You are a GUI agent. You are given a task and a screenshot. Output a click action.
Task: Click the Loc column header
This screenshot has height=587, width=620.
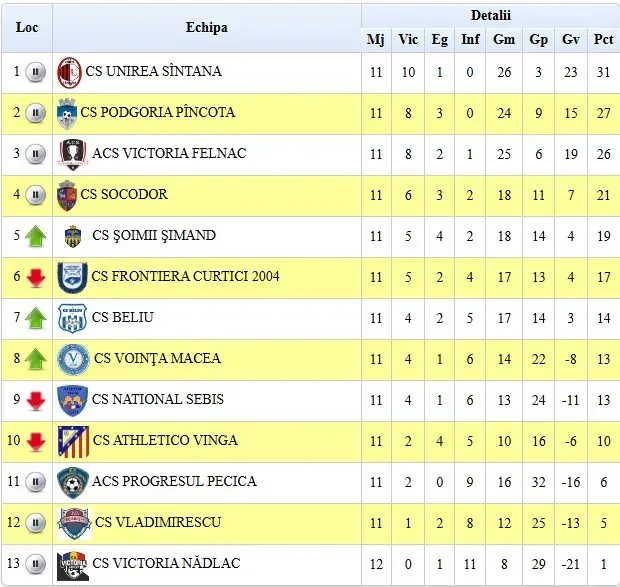pos(27,28)
